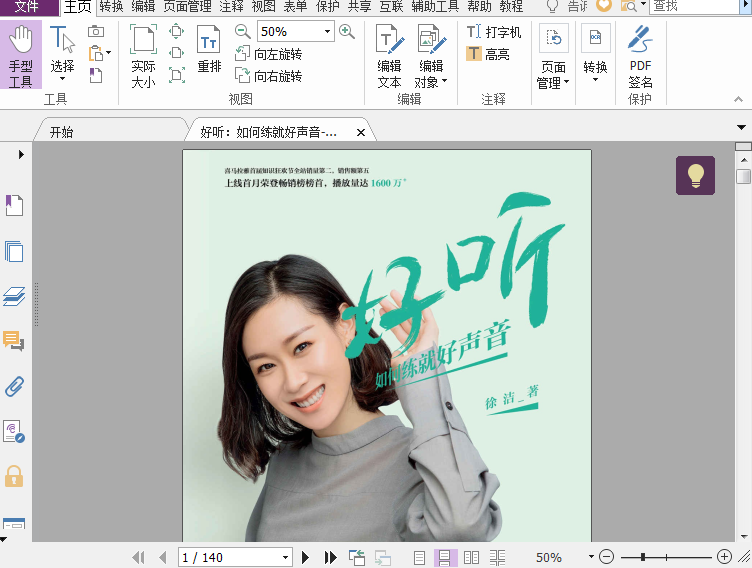The height and width of the screenshot is (568, 752).
Task: Collapse the ribbon with the chevron
Action: tap(739, 99)
